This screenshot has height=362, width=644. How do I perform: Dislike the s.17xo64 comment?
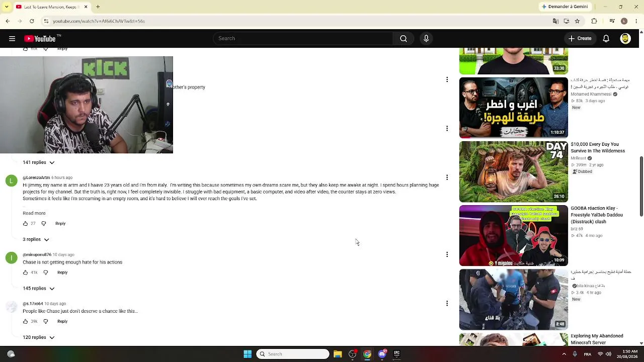[x=46, y=321]
